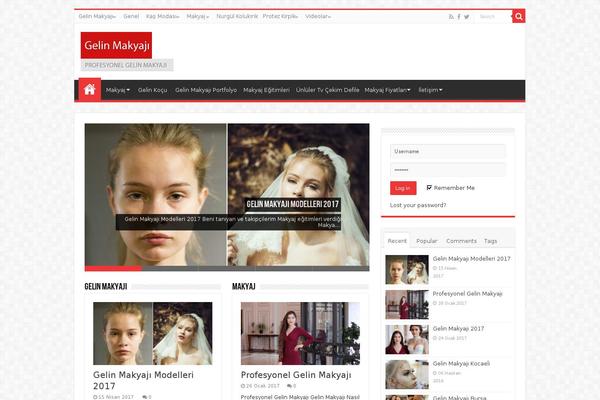
Task: Click the red search magnifier icon
Action: [x=518, y=16]
